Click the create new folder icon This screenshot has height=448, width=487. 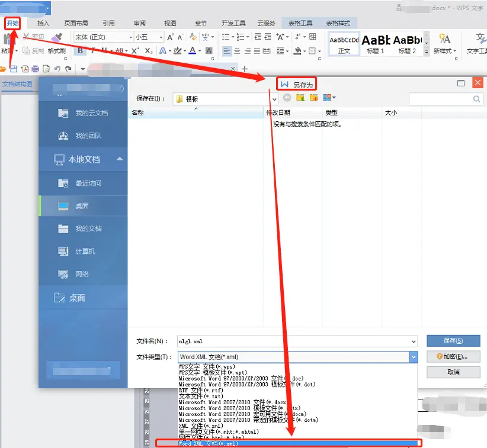[313, 98]
